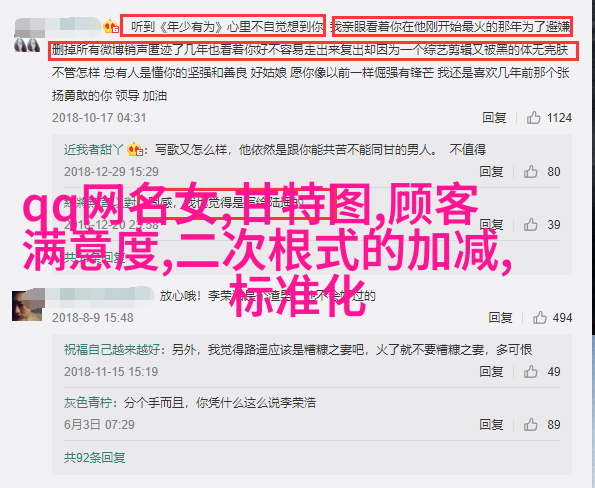
Task: Like the comment with 1124 likes
Action: click(533, 118)
